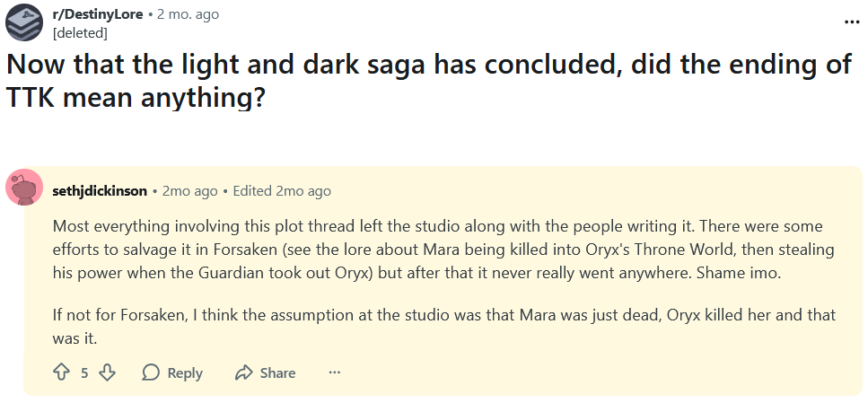
Task: Click the curved arrow Share icon
Action: (243, 372)
